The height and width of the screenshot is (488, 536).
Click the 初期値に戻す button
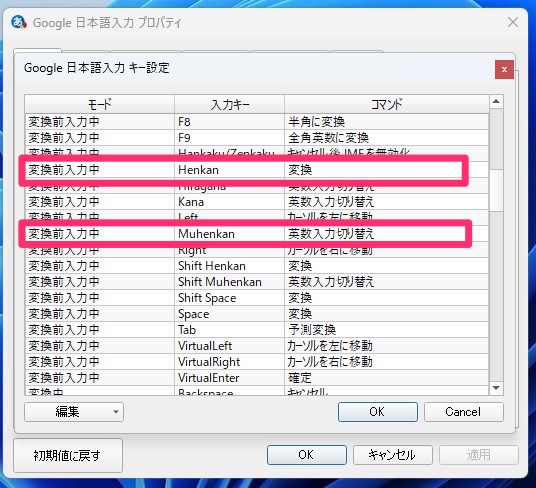(x=68, y=455)
